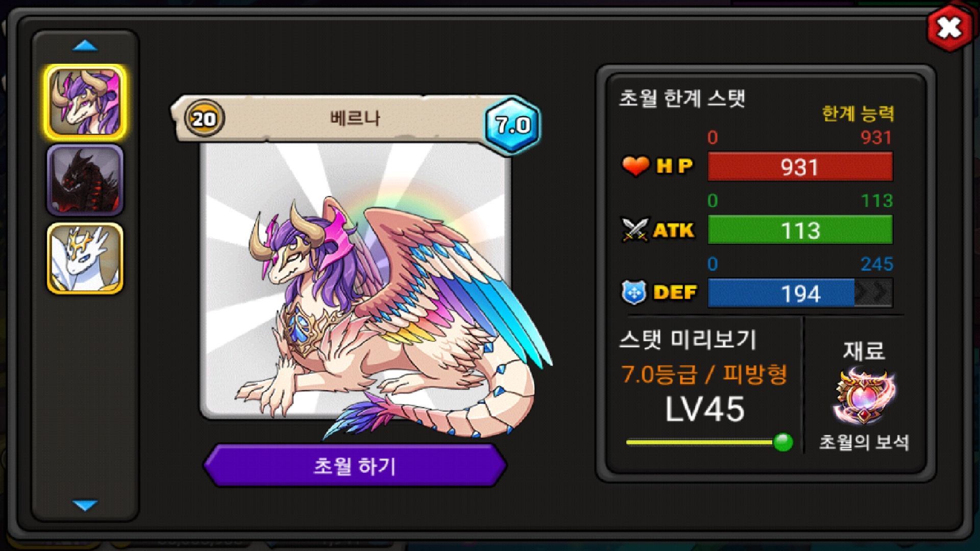Image resolution: width=980 pixels, height=551 pixels.
Task: Tap the gold level 20 badge
Action: click(204, 119)
